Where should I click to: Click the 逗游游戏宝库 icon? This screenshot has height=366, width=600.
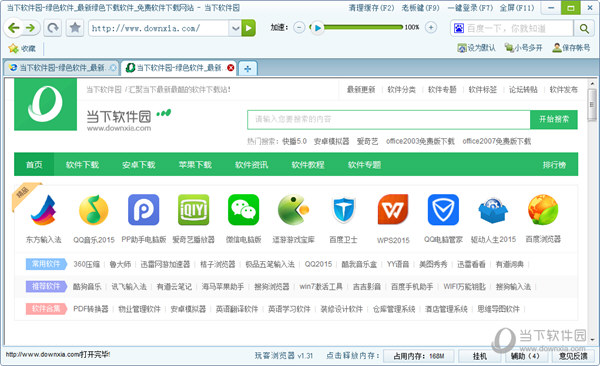(x=293, y=210)
